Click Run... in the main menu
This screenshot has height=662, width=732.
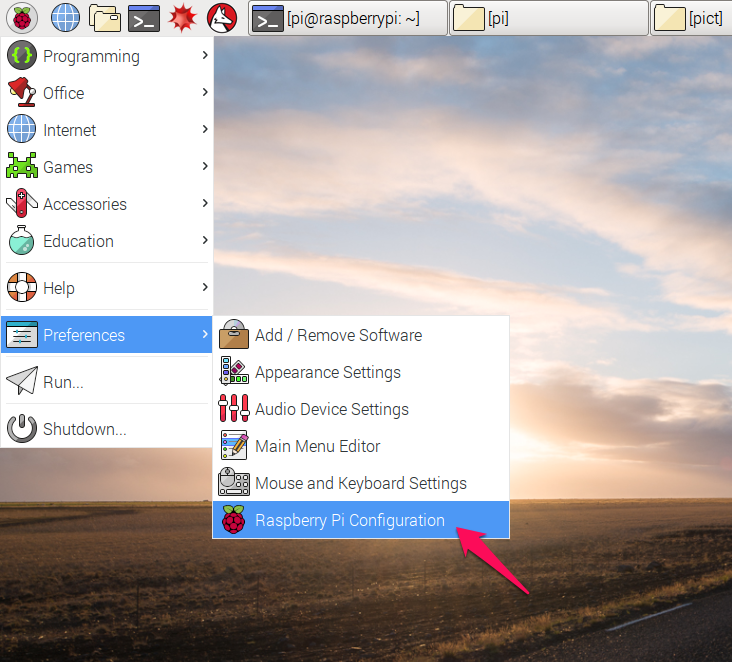(63, 382)
